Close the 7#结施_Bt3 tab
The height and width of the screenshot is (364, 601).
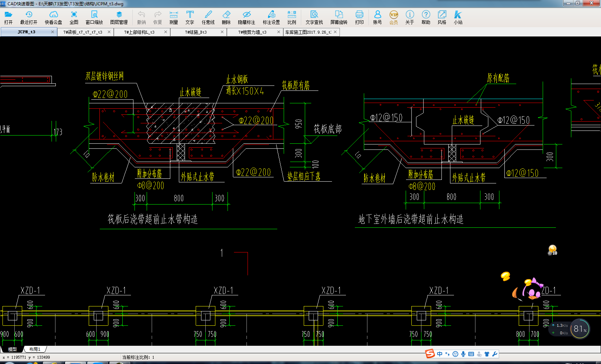point(222,32)
